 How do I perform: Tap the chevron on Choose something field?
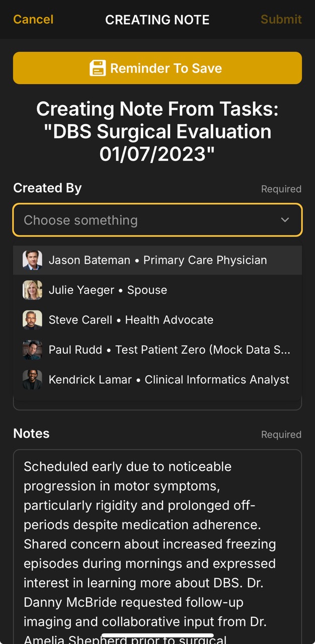285,220
